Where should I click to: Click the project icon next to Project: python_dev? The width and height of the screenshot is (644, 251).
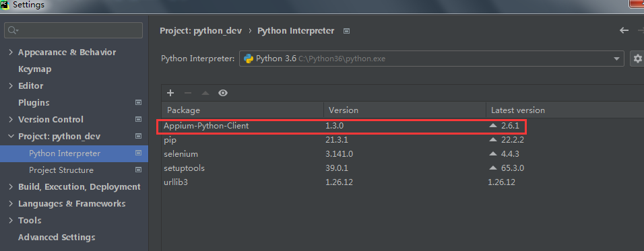[x=138, y=136]
